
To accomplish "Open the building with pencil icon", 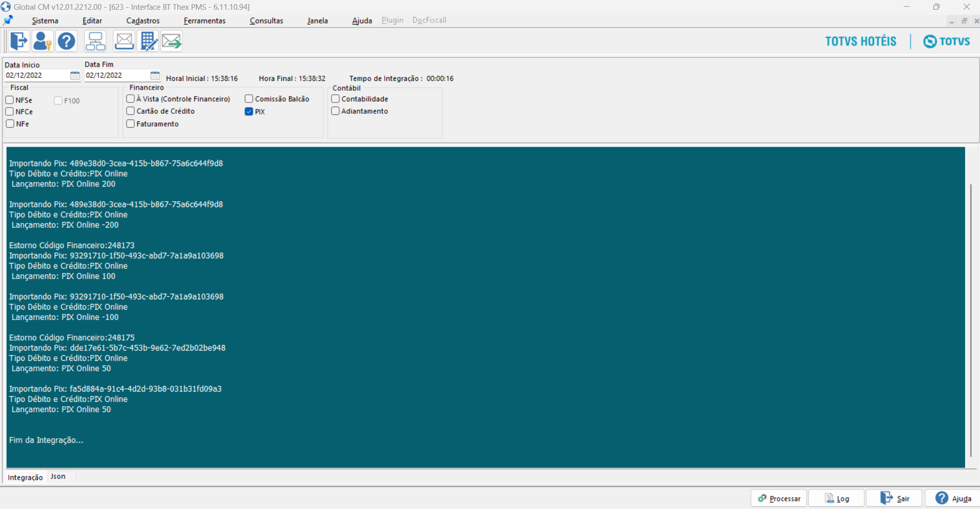I will pyautogui.click(x=148, y=41).
